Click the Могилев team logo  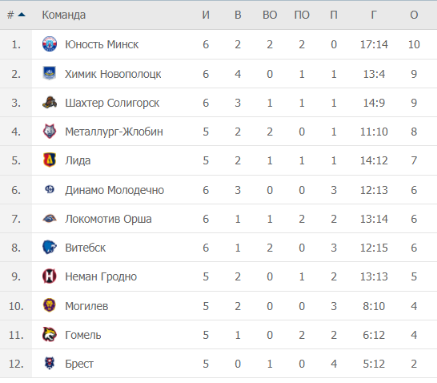coord(49,305)
